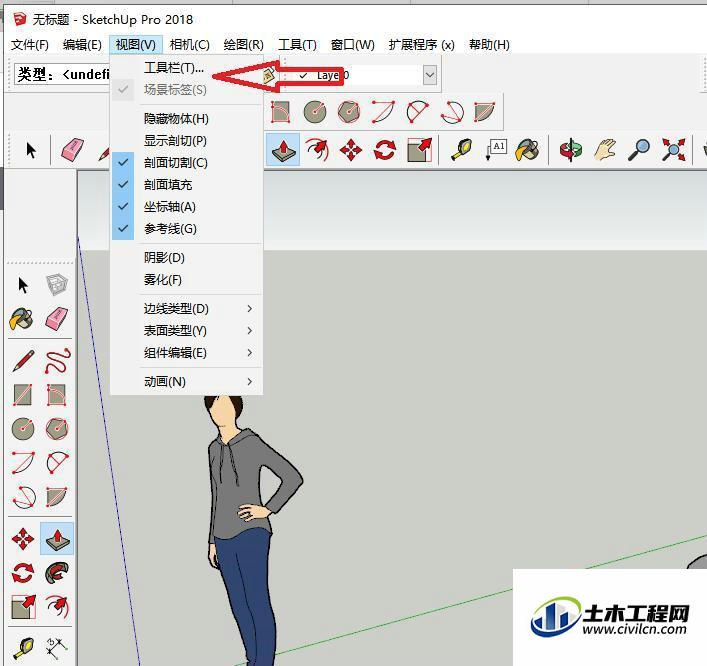The height and width of the screenshot is (666, 707).
Task: Expand the 边线类型(D) submenu
Action: coord(187,308)
